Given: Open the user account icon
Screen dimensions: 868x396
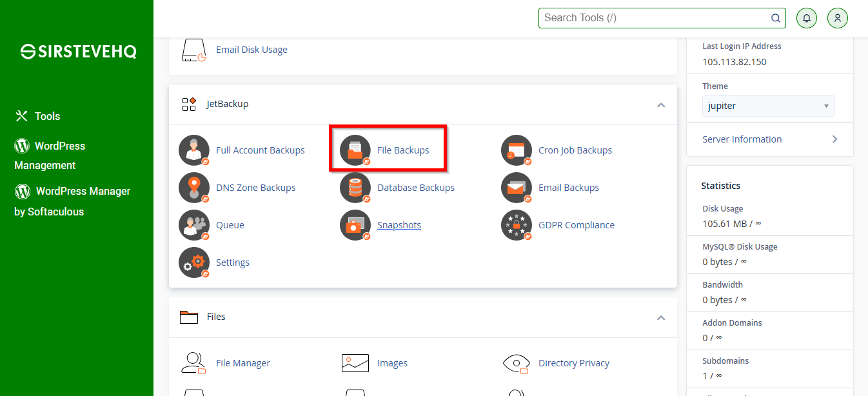Looking at the screenshot, I should coord(838,18).
